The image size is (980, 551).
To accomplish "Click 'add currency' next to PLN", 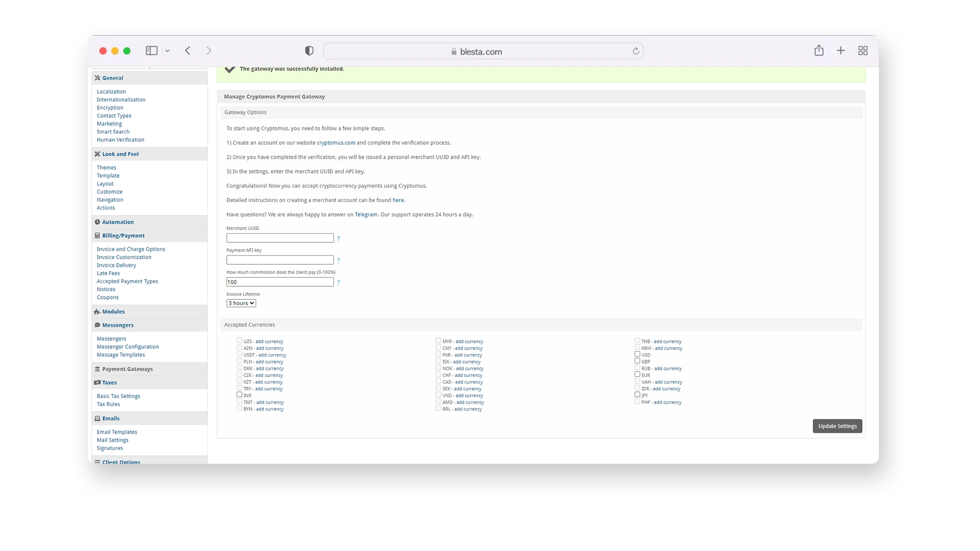I will pyautogui.click(x=269, y=362).
